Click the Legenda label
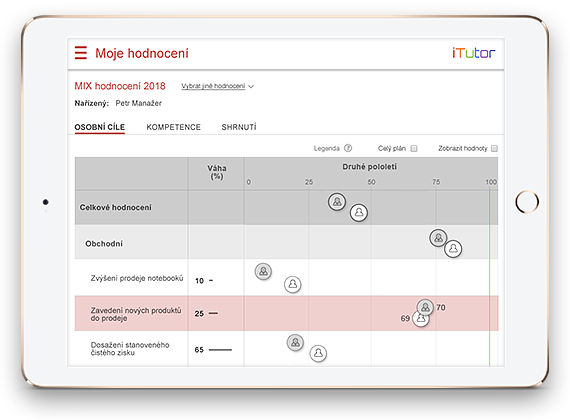Screen dimensions: 570x420 (326, 148)
